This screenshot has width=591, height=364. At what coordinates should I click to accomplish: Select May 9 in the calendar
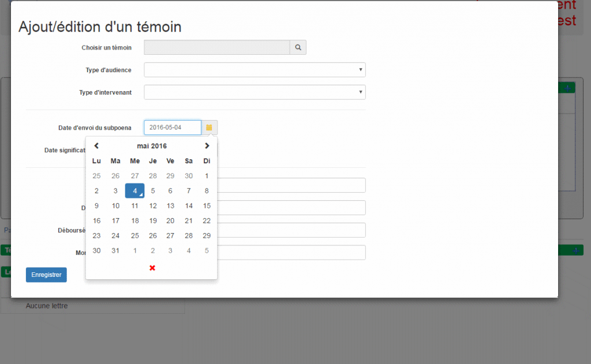coord(96,206)
